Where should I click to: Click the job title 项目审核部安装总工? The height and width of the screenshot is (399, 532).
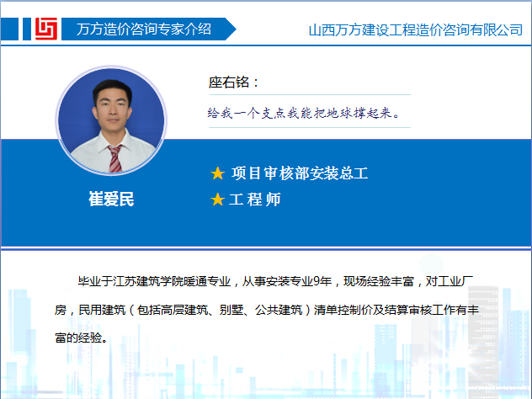tap(300, 174)
